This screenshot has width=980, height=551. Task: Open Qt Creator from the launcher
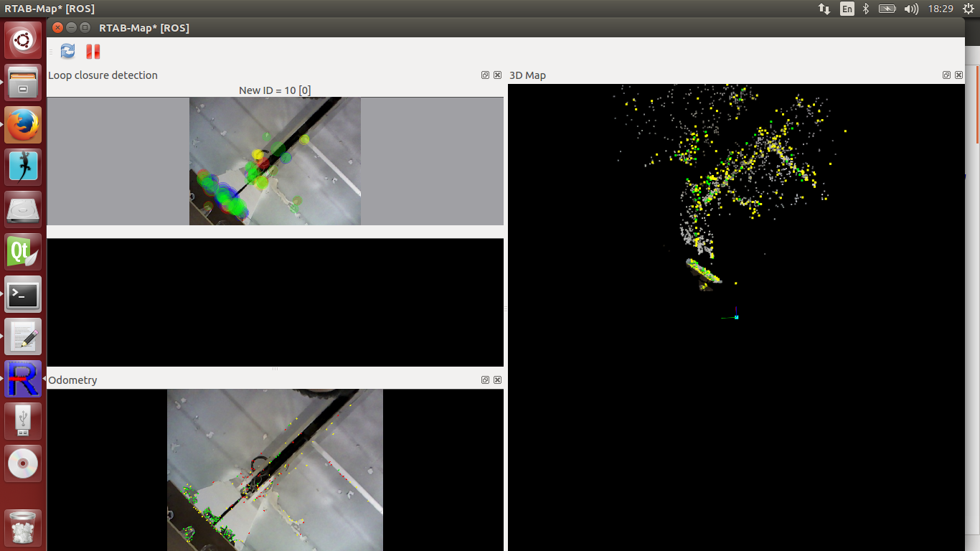click(23, 252)
